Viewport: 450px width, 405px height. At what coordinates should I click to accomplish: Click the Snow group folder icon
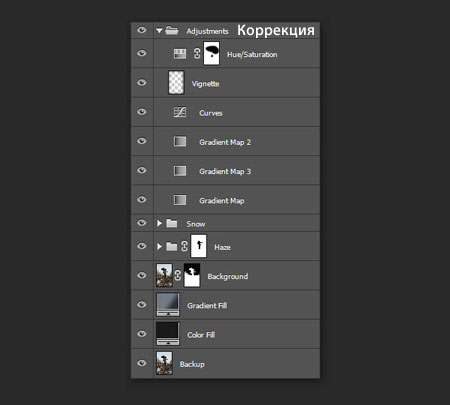[x=172, y=223]
